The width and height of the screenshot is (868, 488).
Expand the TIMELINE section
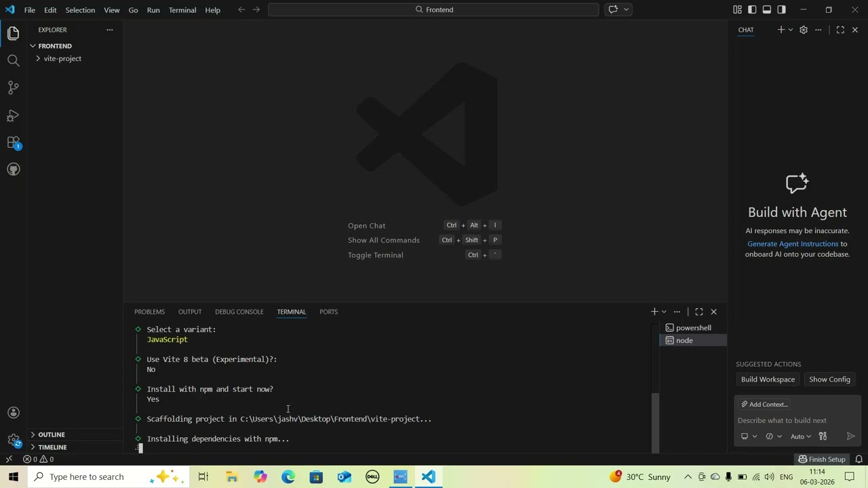75,447
